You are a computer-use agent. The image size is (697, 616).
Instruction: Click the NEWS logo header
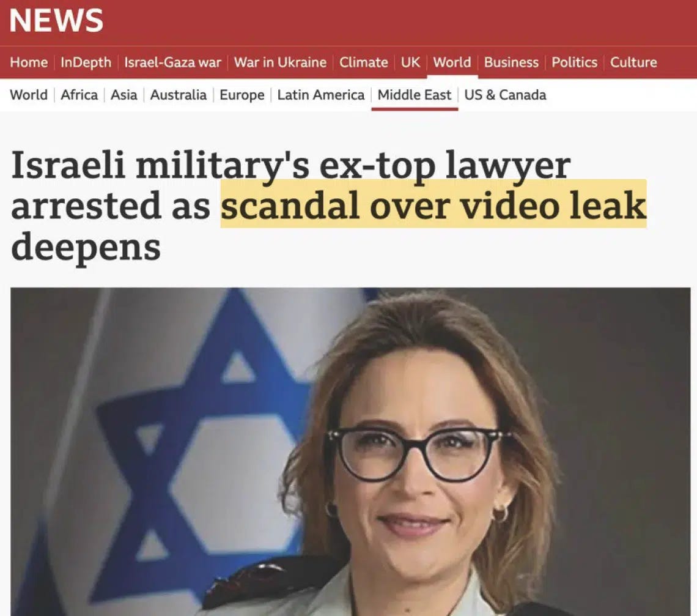[56, 20]
